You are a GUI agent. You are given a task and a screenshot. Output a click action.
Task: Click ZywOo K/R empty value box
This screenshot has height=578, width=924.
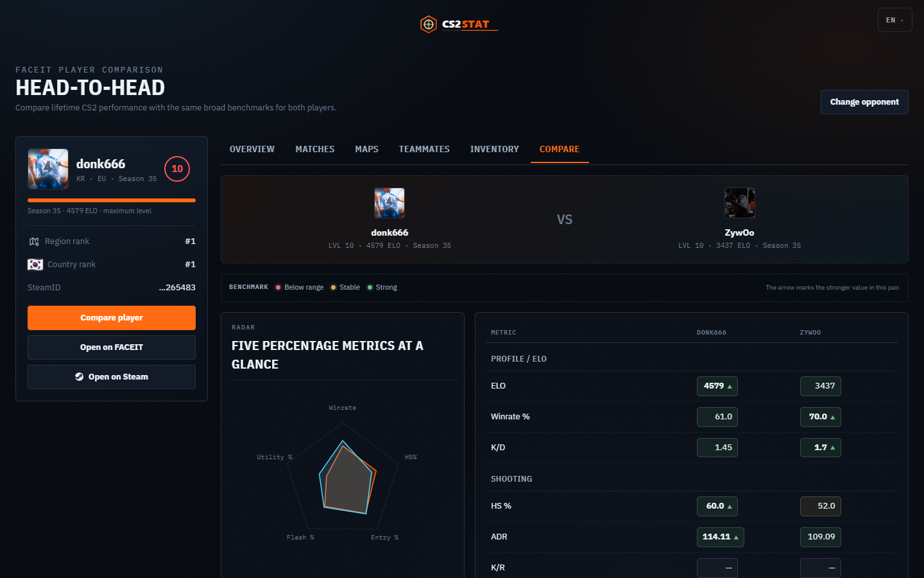point(821,568)
